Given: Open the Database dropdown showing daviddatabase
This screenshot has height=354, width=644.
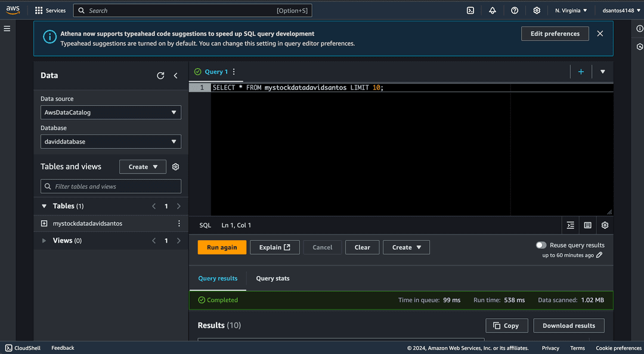Looking at the screenshot, I should pyautogui.click(x=111, y=142).
